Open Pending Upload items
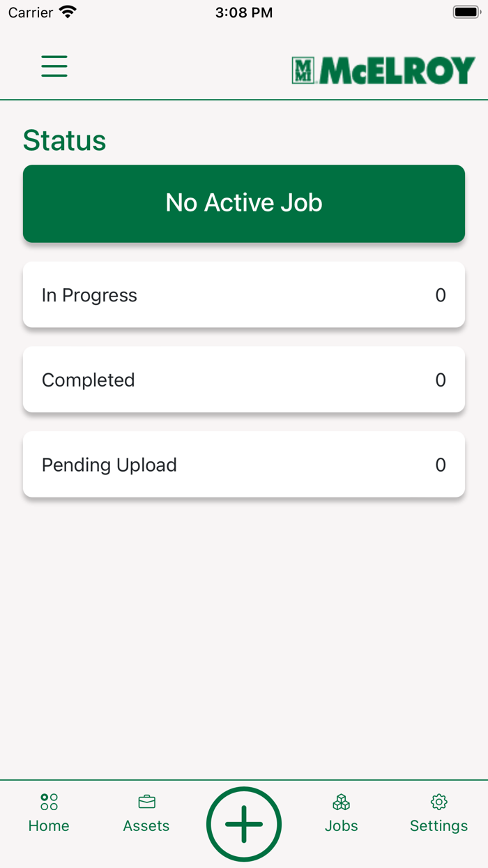Screen dimensions: 488x868 pos(243,464)
